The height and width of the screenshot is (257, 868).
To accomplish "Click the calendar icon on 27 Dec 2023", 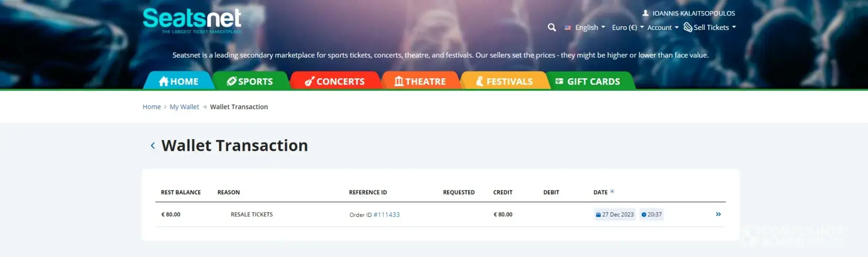I will pos(598,214).
